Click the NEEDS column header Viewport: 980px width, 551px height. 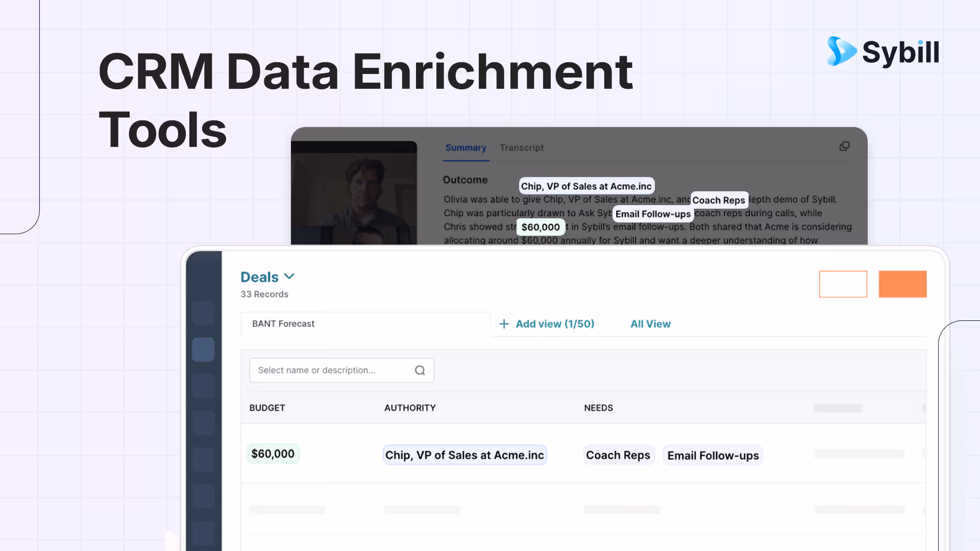pyautogui.click(x=598, y=408)
